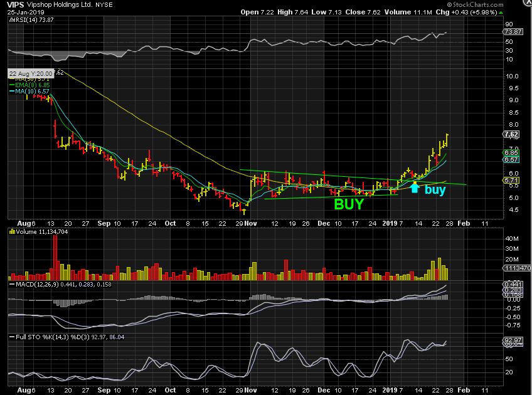
Task: Click the 92.97 stochastic value tag
Action: coord(513,340)
